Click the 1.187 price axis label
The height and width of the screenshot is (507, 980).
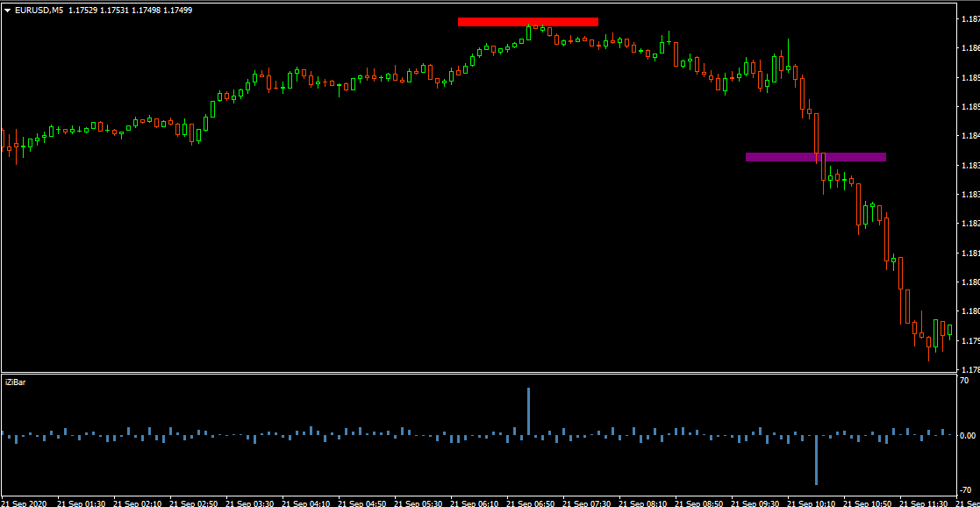[970, 18]
